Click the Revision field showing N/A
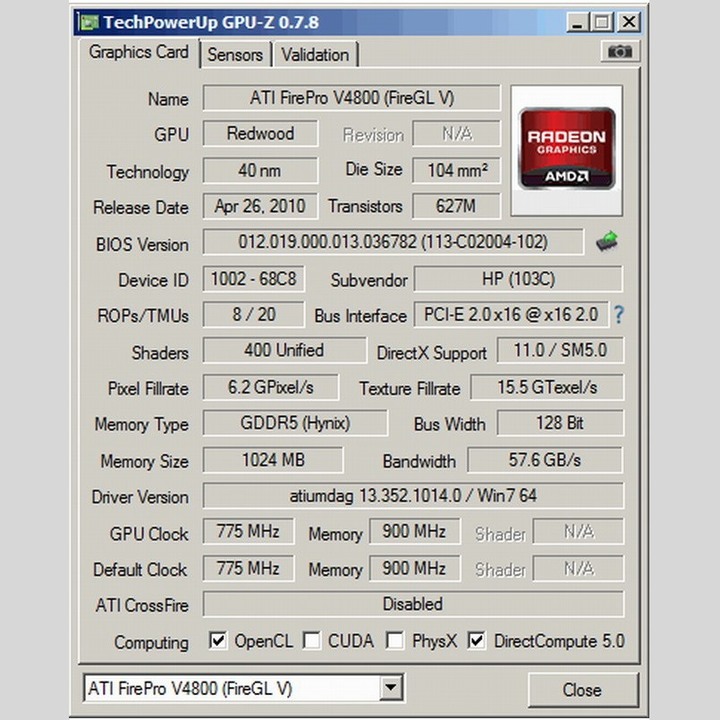The image size is (720, 720). [456, 134]
